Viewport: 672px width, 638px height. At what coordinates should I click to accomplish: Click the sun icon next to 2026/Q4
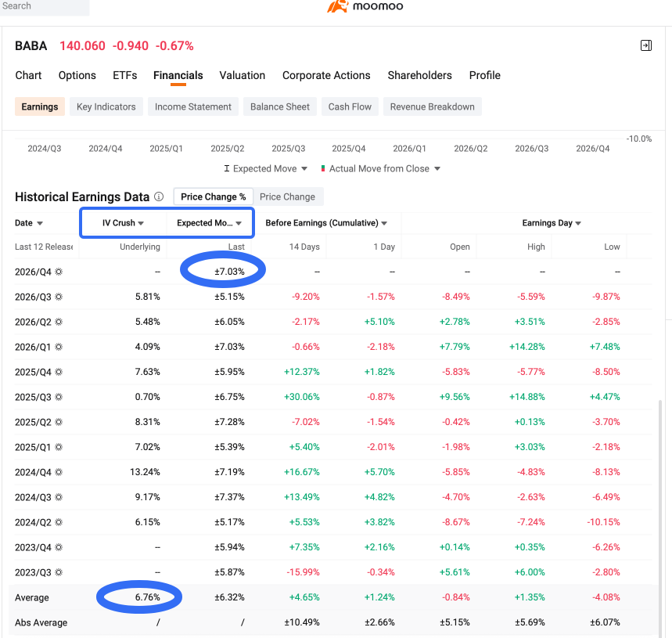(x=59, y=272)
